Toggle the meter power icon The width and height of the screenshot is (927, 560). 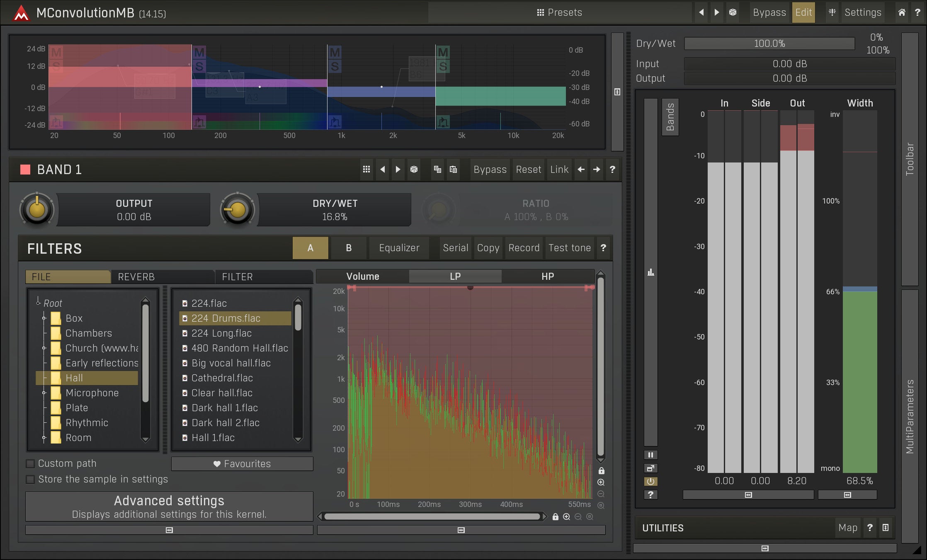click(650, 482)
